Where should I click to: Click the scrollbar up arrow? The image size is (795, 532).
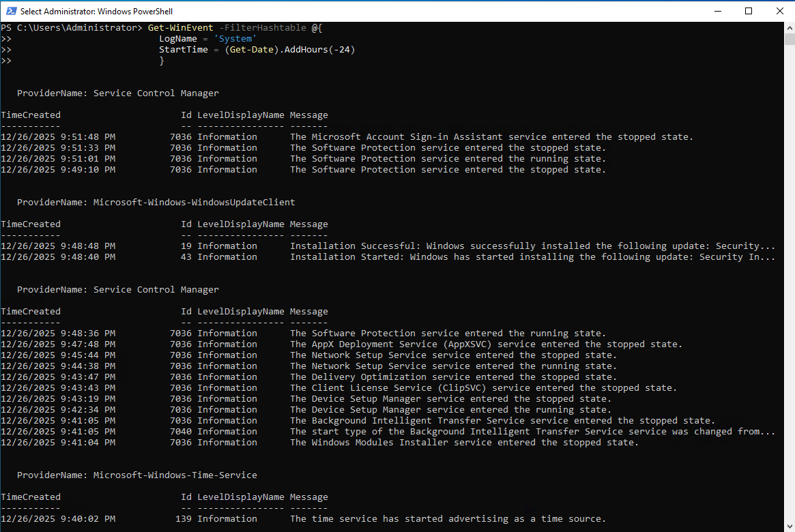tap(789, 28)
